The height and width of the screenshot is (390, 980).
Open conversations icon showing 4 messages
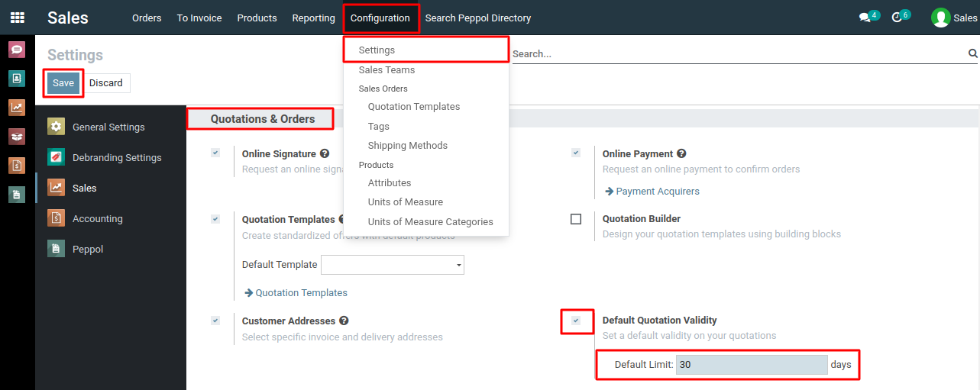[x=869, y=17]
